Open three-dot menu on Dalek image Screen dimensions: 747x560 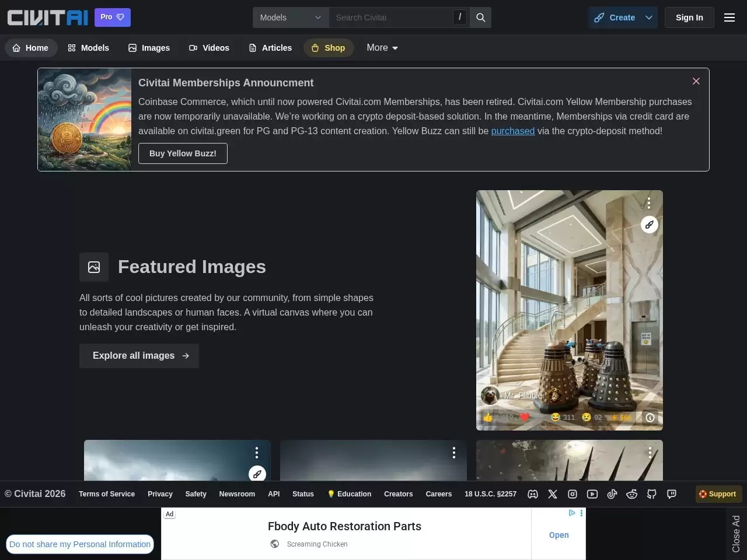648,203
